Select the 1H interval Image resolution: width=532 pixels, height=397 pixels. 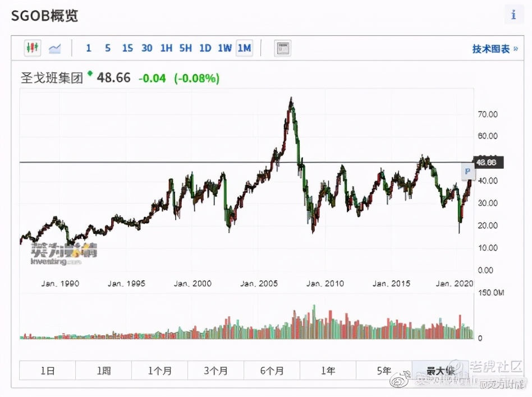click(x=166, y=48)
